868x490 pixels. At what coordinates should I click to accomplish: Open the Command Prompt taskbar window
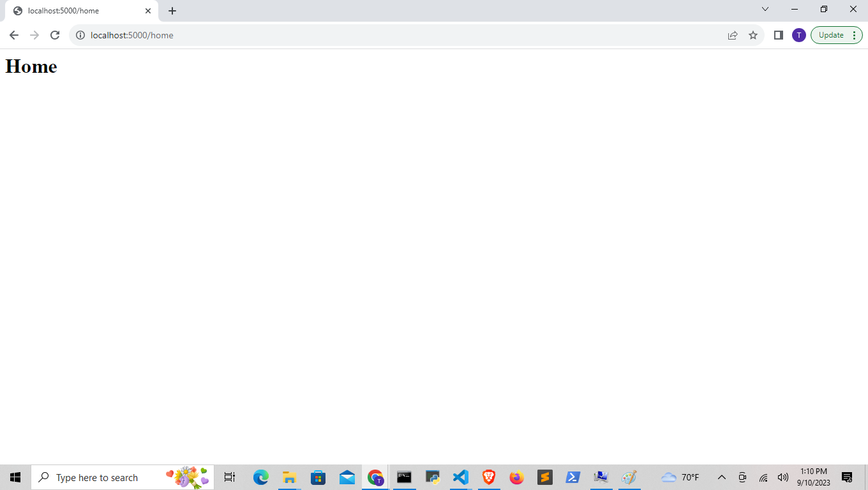[x=404, y=477]
